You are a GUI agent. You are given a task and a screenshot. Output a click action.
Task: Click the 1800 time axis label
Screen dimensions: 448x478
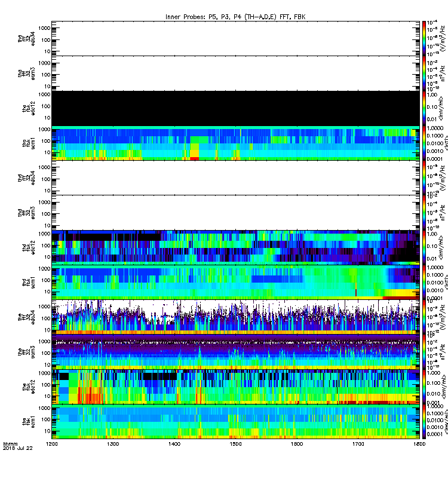420,444
